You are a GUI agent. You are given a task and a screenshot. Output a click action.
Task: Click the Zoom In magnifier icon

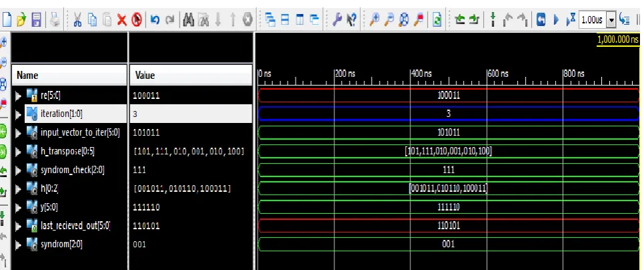pos(374,19)
